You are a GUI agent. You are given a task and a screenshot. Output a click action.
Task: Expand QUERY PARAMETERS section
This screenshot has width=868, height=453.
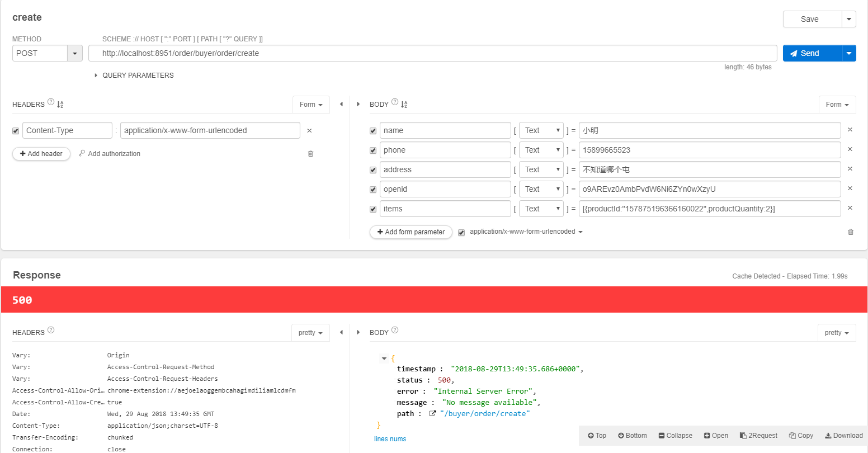pos(134,75)
